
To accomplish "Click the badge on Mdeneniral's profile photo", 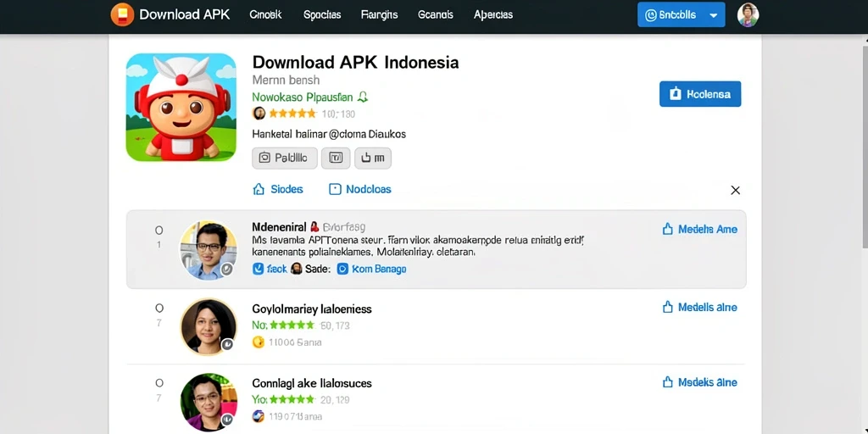I will point(226,270).
